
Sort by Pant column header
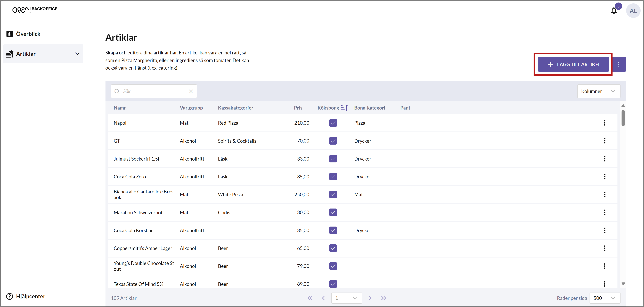(405, 108)
